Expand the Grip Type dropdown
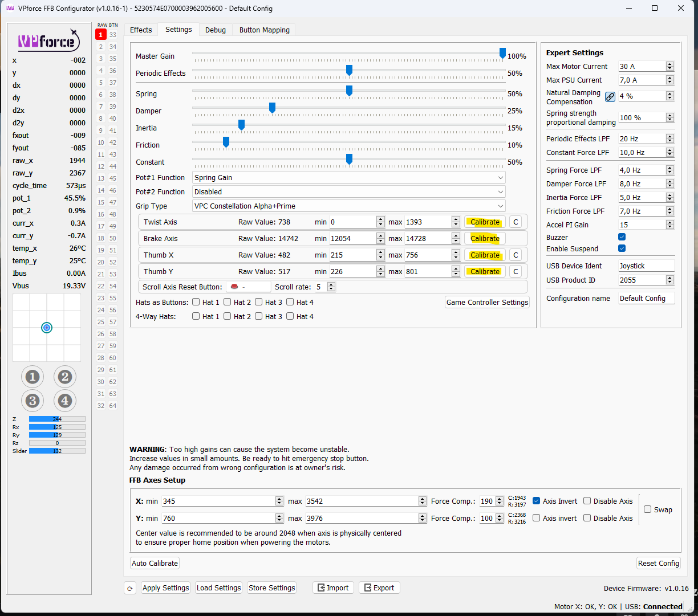This screenshot has height=616, width=698. tap(348, 206)
